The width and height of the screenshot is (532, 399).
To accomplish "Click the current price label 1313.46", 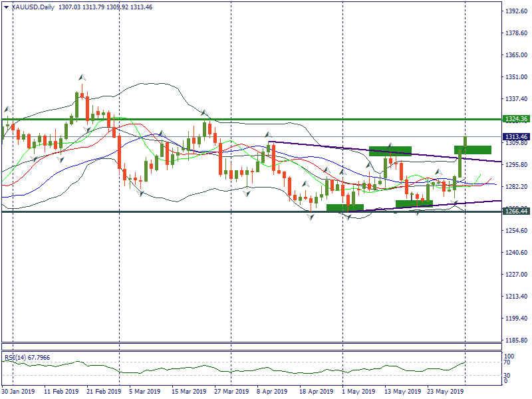I will pos(516,136).
